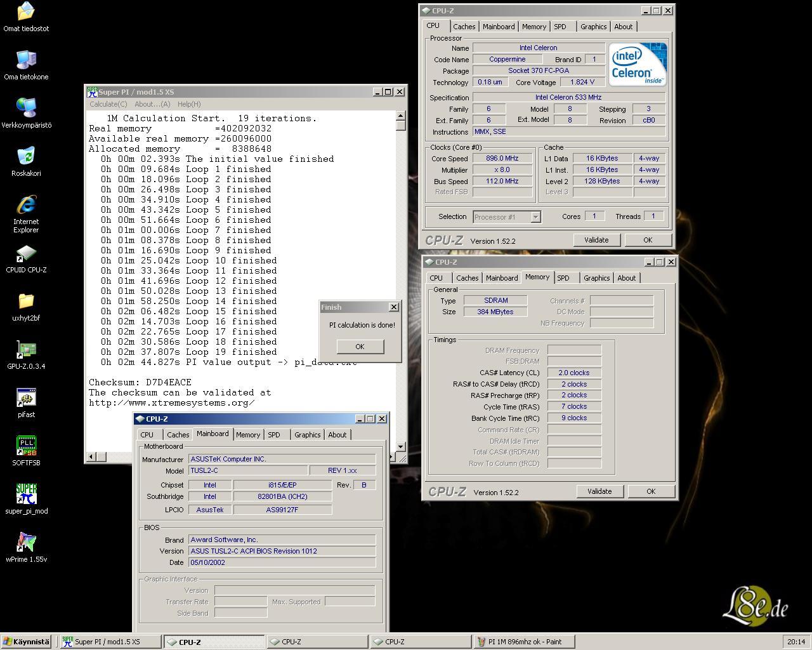The width and height of the screenshot is (812, 650).
Task: Click memory Size 384 MBytes value
Action: pyautogui.click(x=495, y=312)
